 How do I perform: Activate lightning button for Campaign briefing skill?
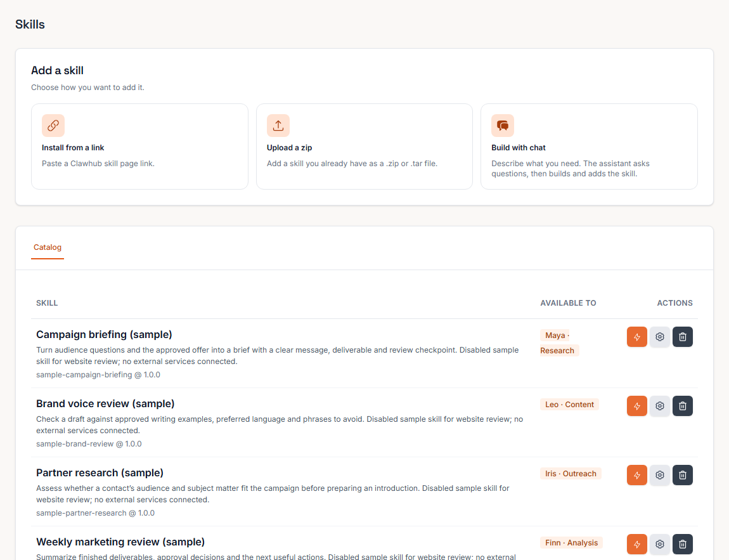[x=637, y=337]
